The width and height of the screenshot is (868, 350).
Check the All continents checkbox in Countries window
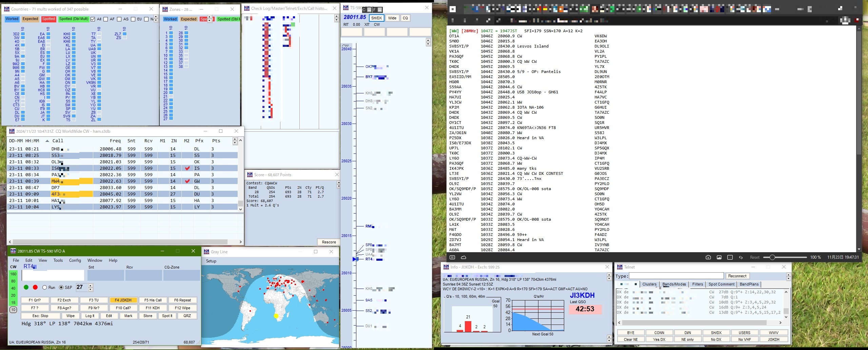[x=93, y=19]
